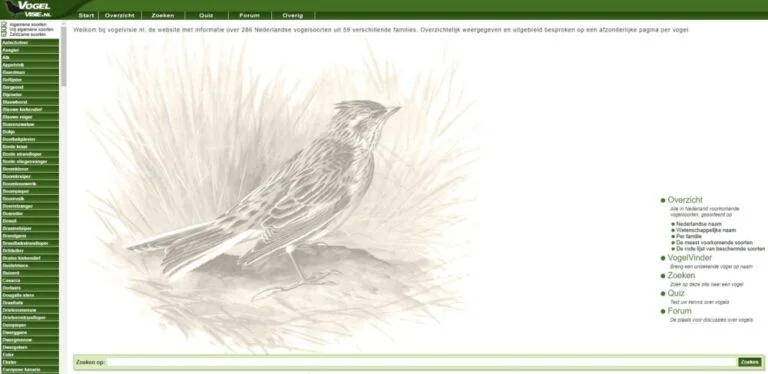Select Dougalls stern in the list

pyautogui.click(x=29, y=295)
